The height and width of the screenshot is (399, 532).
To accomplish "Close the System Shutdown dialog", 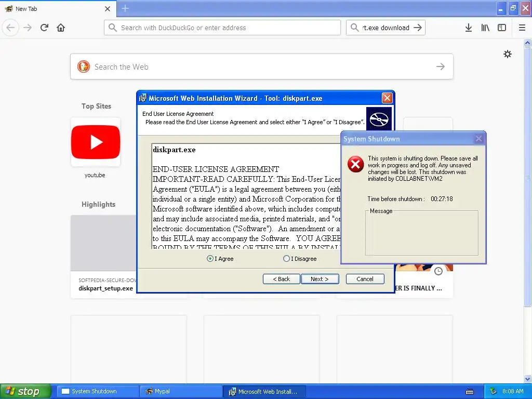I will point(478,138).
